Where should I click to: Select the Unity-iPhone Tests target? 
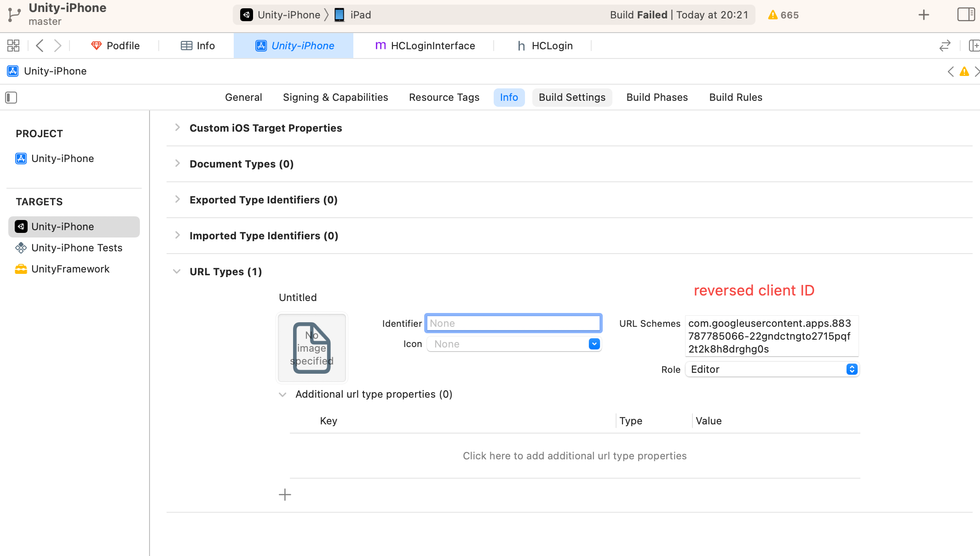point(69,248)
